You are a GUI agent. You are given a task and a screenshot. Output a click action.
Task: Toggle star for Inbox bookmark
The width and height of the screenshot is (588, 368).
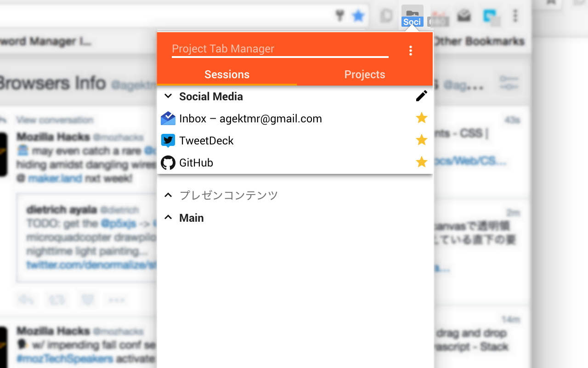[x=421, y=118]
